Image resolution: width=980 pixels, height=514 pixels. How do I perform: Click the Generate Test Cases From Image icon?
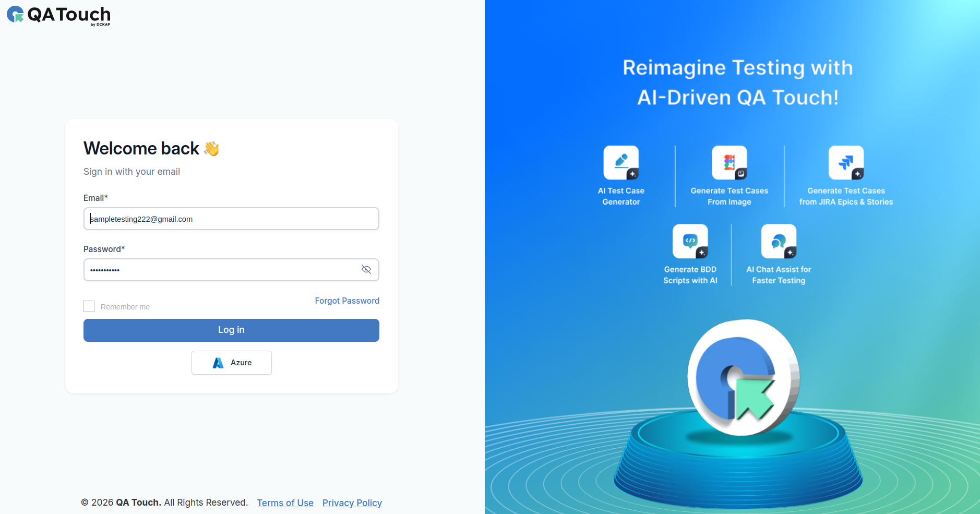730,163
